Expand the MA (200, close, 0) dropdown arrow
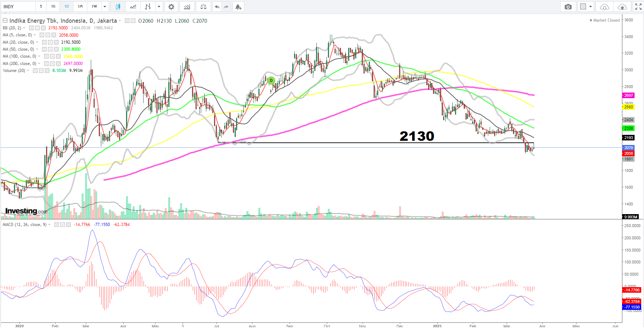This screenshot has height=328, width=644. coord(39,64)
